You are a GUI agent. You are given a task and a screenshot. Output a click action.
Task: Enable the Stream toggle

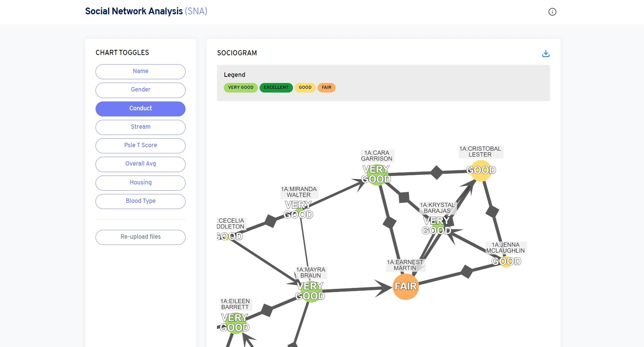point(140,127)
